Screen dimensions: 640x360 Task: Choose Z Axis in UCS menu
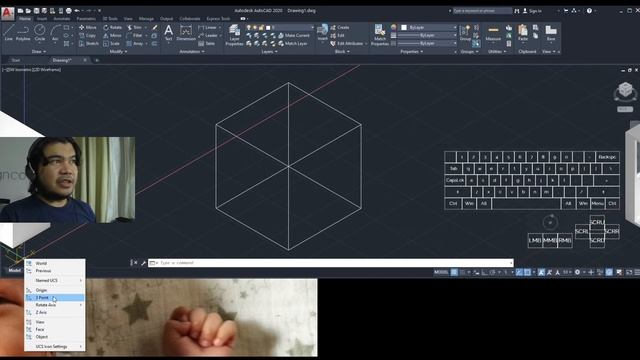(x=55, y=312)
